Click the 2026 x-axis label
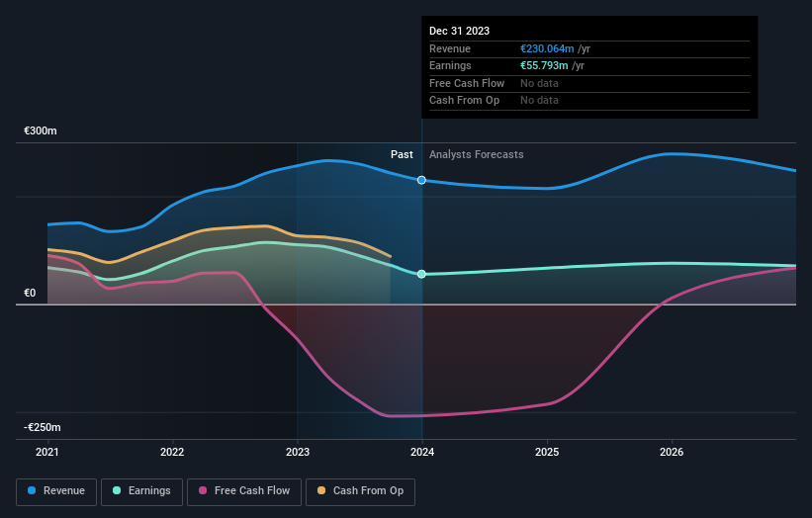812x518 pixels. 672,452
